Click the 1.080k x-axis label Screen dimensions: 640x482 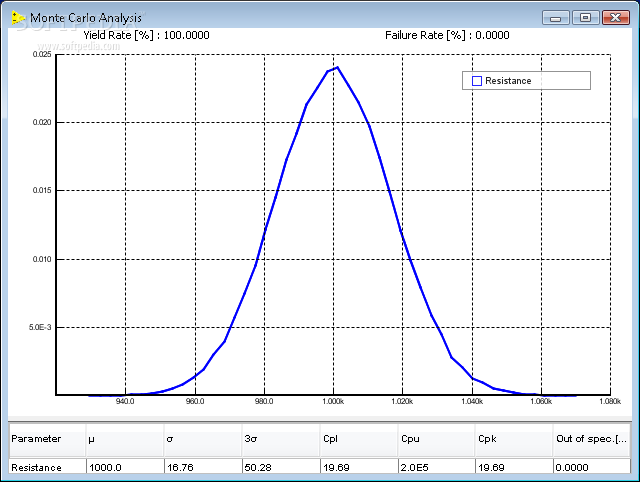click(x=610, y=402)
